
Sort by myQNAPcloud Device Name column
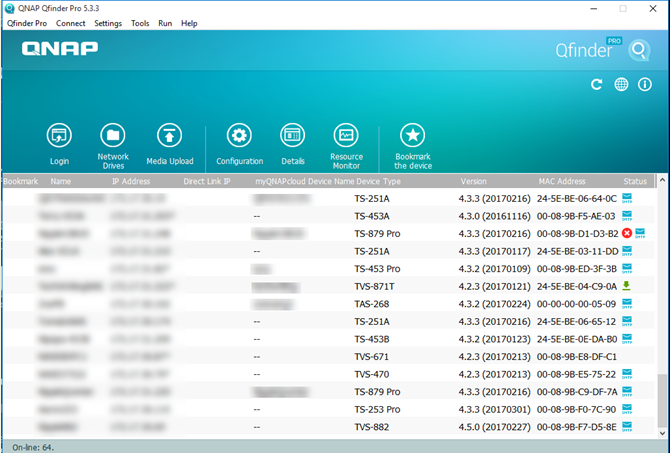[x=305, y=181]
